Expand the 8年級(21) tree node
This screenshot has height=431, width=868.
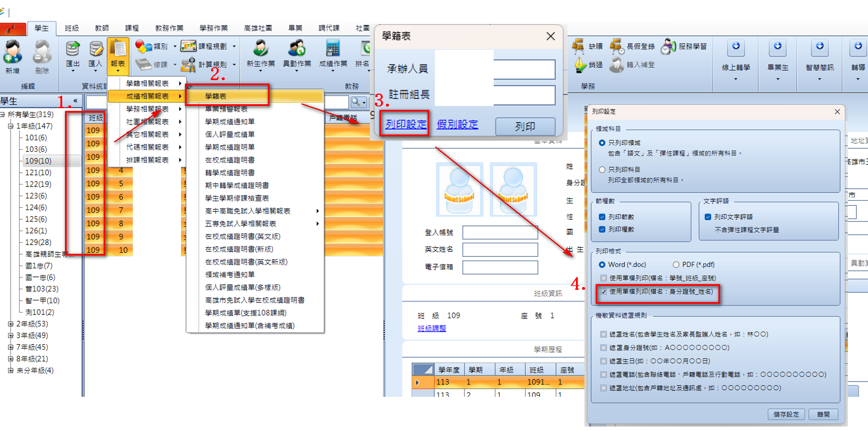[11, 359]
